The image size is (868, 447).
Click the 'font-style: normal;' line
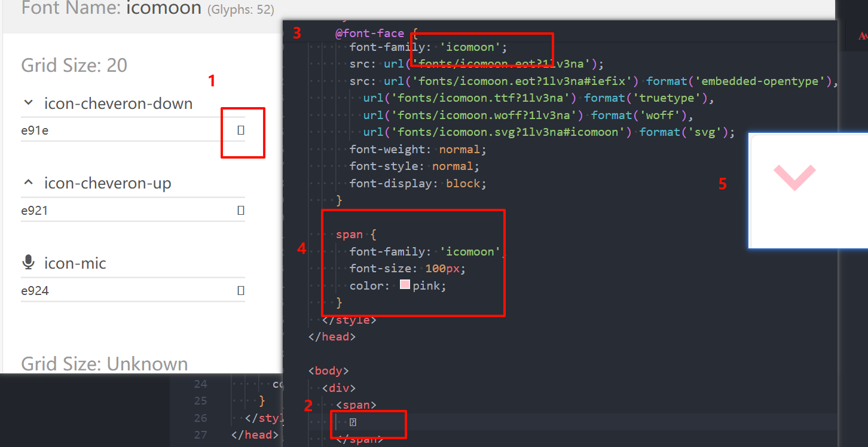coord(415,166)
